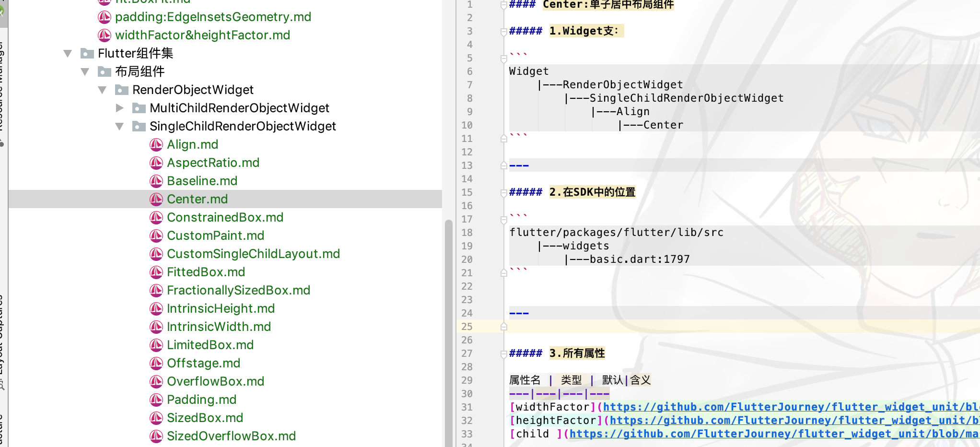Click the file icon of IntrinsicHeight.md
This screenshot has height=447, width=980.
point(156,308)
